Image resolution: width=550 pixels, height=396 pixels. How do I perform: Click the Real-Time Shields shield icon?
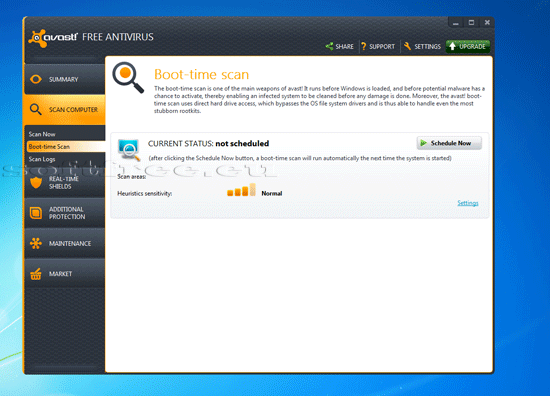click(x=36, y=183)
